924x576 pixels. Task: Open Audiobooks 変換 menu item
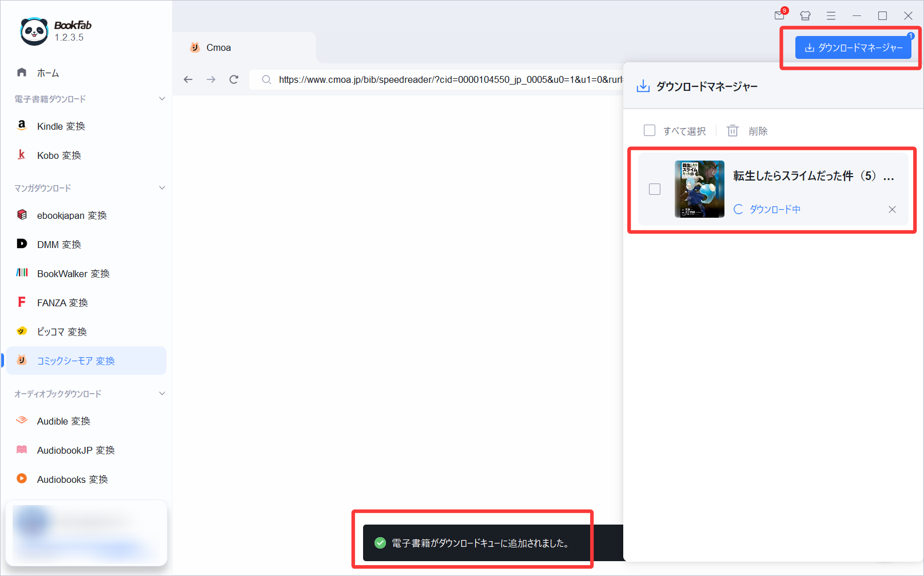(x=86, y=479)
